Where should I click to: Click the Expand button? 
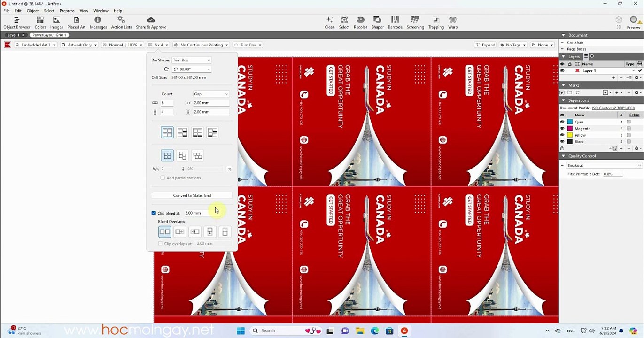point(485,45)
